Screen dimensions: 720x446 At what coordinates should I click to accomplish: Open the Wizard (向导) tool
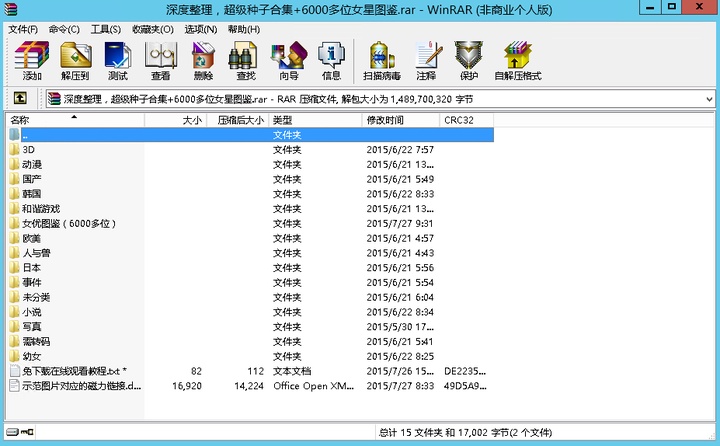click(x=288, y=60)
